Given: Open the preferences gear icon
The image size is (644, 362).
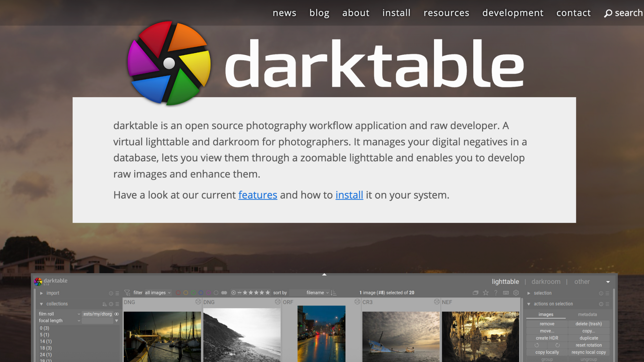Looking at the screenshot, I should [x=516, y=293].
